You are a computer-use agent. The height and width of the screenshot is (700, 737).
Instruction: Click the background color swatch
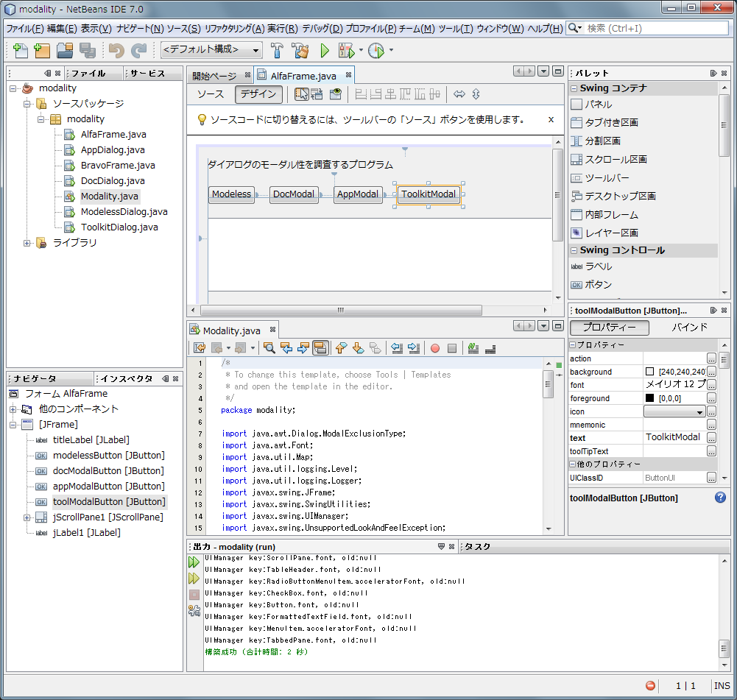point(650,372)
